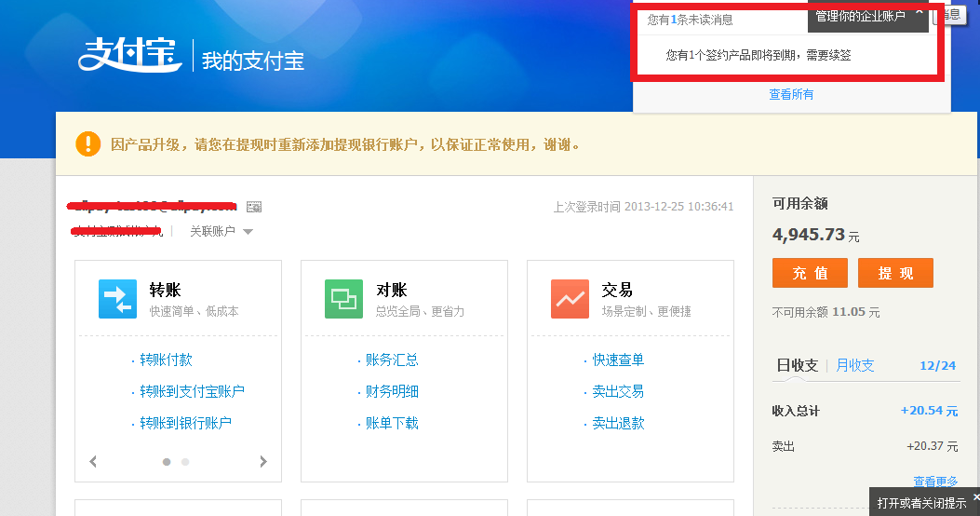Click the Alipay 支付宝 logo
This screenshot has width=980, height=516.
pos(130,55)
